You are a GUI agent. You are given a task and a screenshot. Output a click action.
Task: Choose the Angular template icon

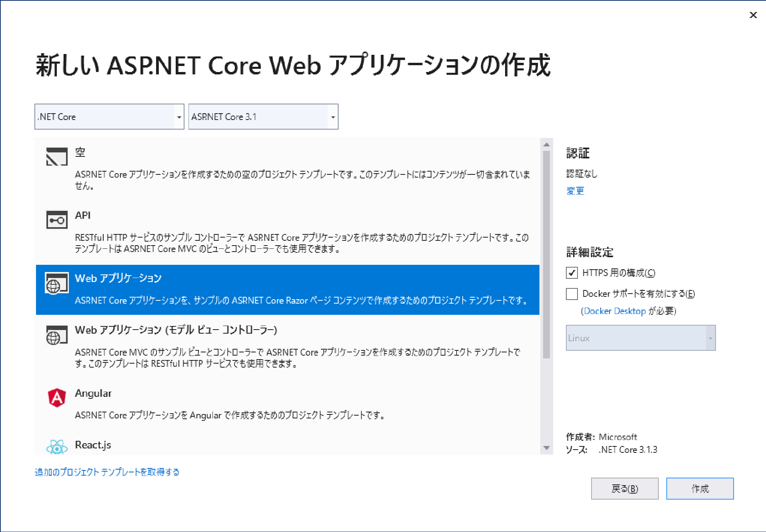coord(56,398)
